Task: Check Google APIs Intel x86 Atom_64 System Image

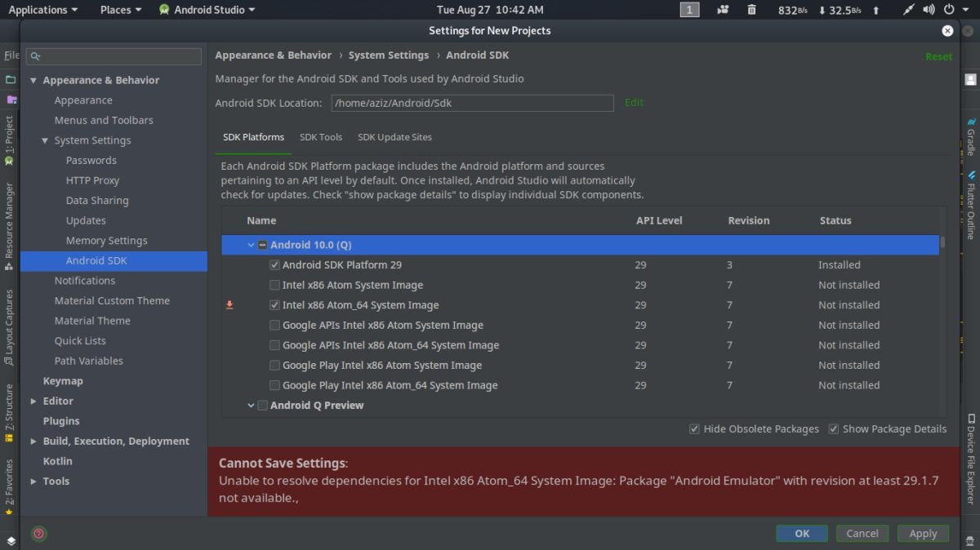Action: (275, 345)
